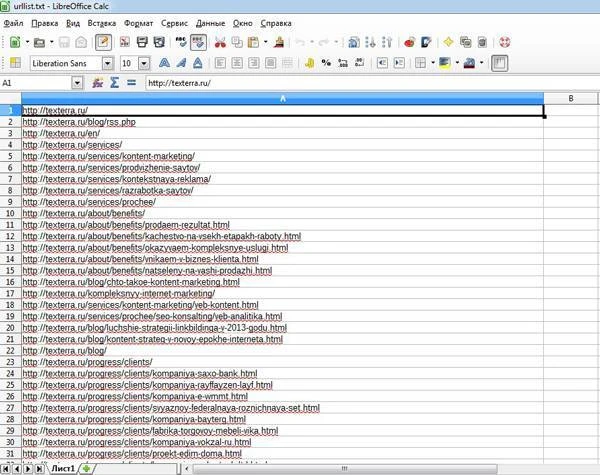The width and height of the screenshot is (600, 475).
Task: Open the Function Wizard fx icon
Action: click(97, 83)
